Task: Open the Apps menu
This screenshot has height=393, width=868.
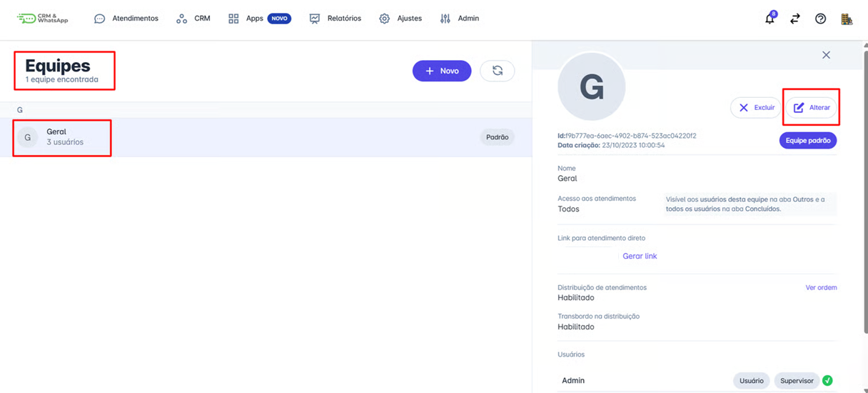Action: pyautogui.click(x=259, y=19)
